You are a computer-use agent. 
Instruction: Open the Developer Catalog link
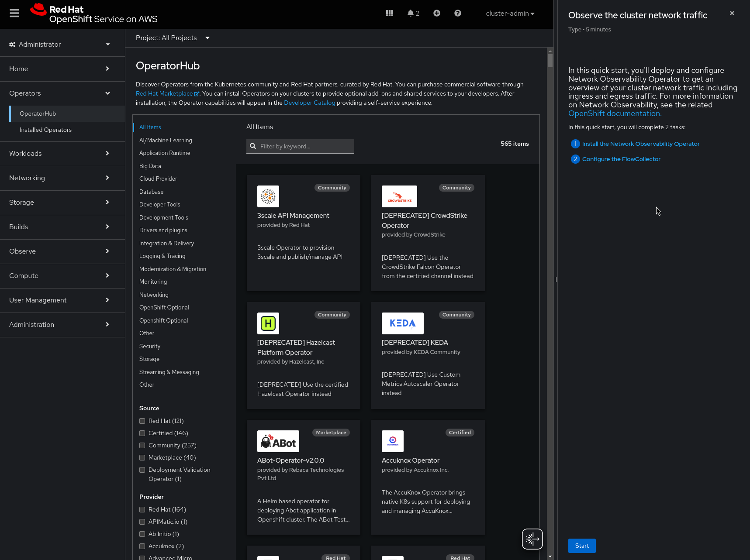coord(310,103)
